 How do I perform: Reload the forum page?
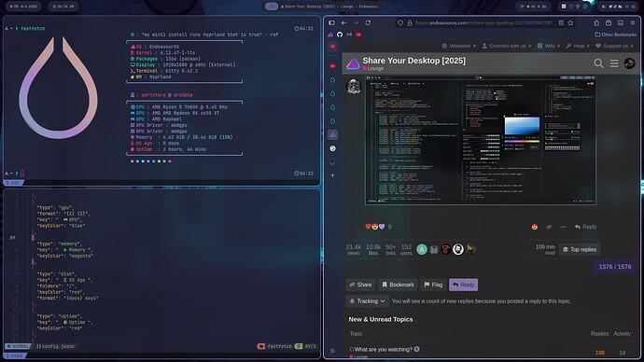(x=368, y=23)
